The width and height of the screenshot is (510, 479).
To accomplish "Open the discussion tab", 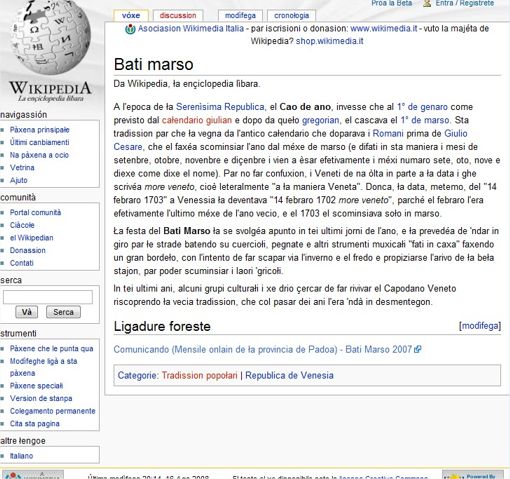I will click(178, 15).
